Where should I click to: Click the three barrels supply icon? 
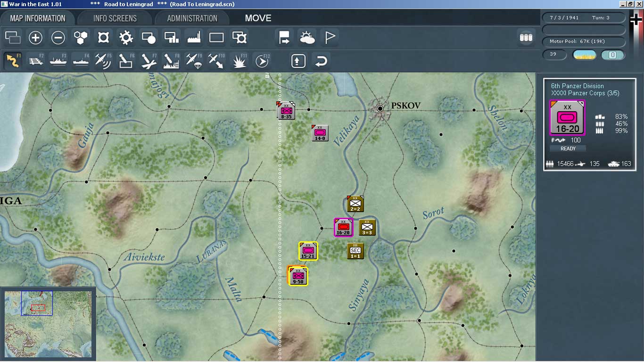(526, 37)
